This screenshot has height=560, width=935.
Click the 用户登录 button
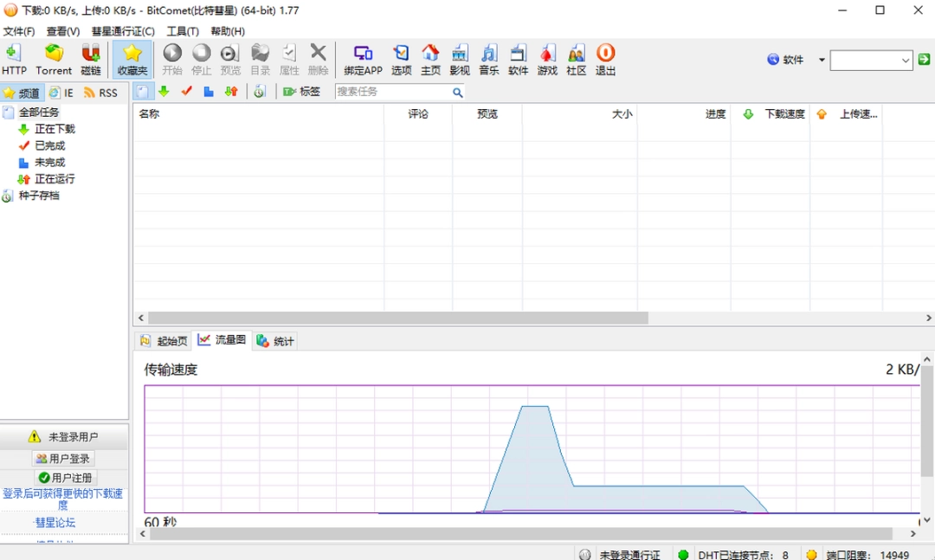(x=63, y=459)
